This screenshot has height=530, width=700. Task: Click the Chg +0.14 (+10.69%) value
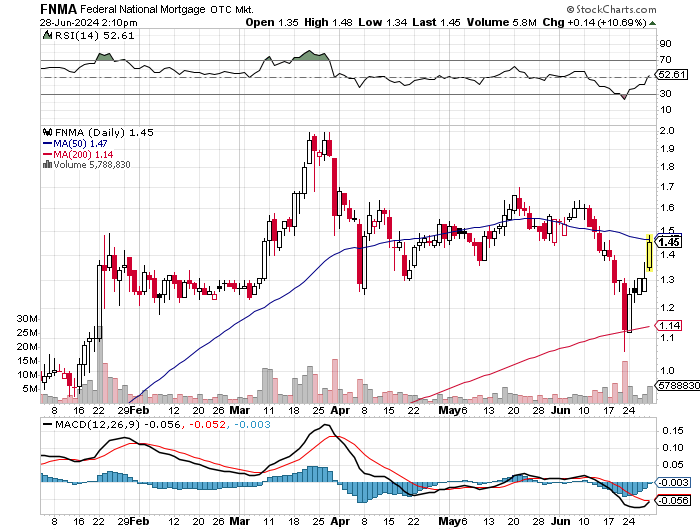point(594,22)
